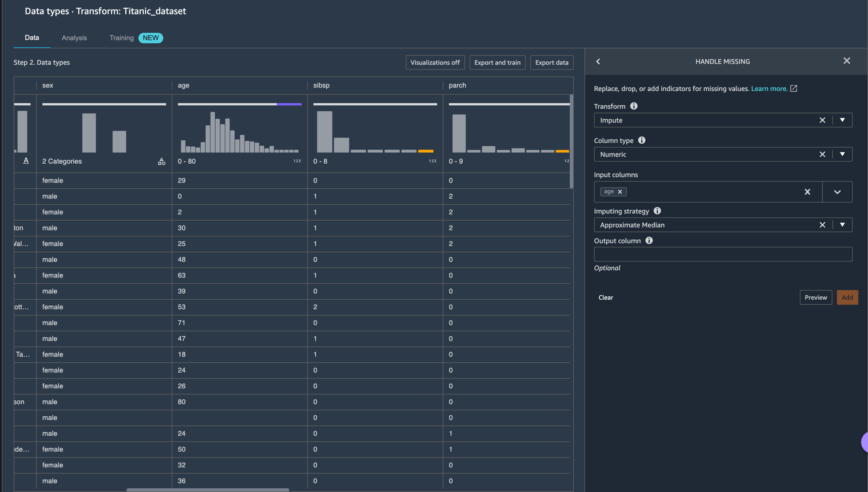Open the Imputing strategy dropdown
Viewport: 868px width, 492px height.
[x=842, y=225]
